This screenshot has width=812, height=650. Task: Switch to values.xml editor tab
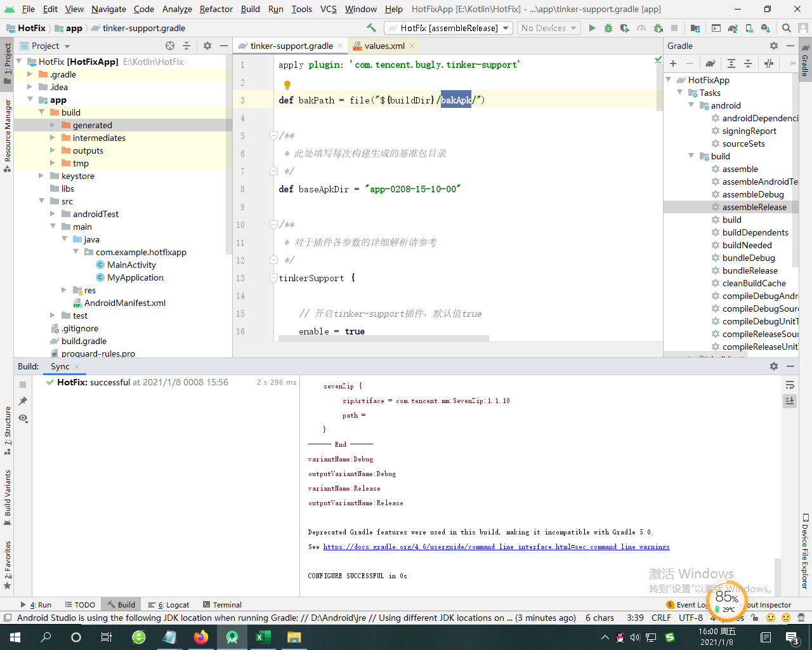[384, 46]
